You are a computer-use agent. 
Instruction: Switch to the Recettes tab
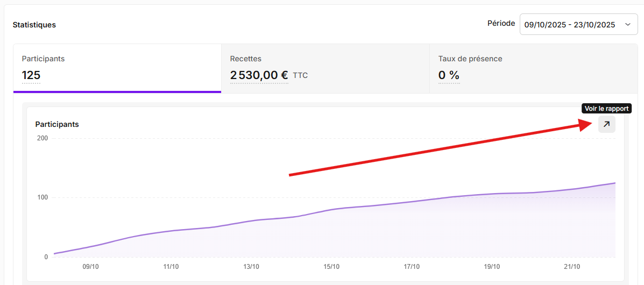pos(325,68)
